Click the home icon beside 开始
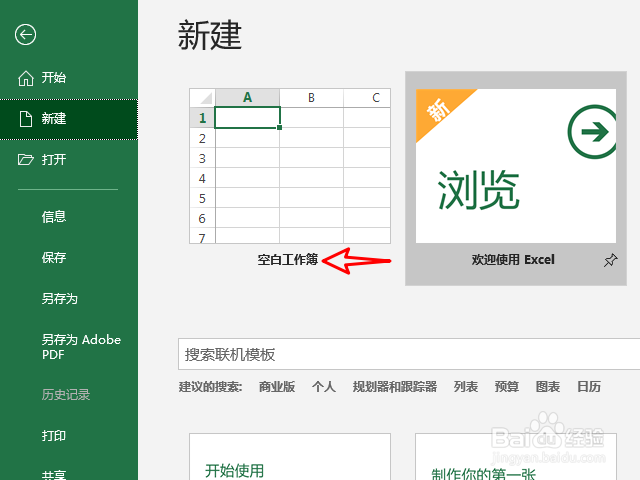640x480 pixels. pos(26,78)
